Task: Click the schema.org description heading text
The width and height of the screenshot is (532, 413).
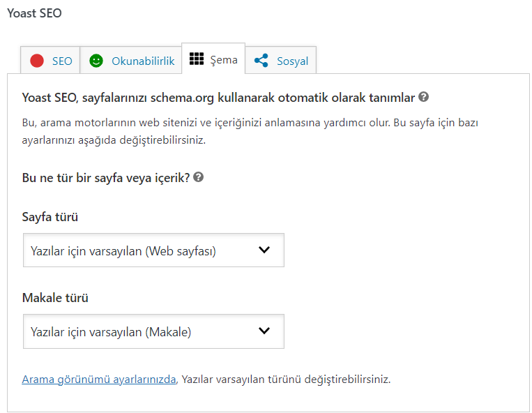Action: (218, 98)
